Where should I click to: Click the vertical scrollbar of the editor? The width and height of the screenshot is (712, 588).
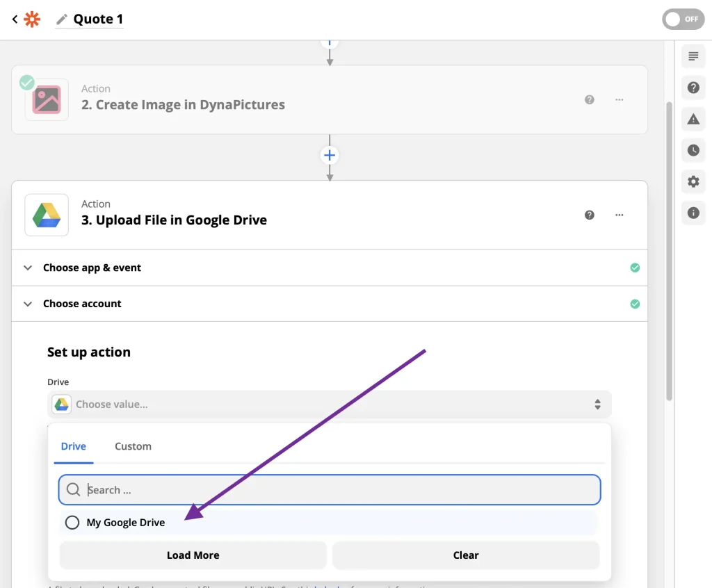pyautogui.click(x=669, y=251)
